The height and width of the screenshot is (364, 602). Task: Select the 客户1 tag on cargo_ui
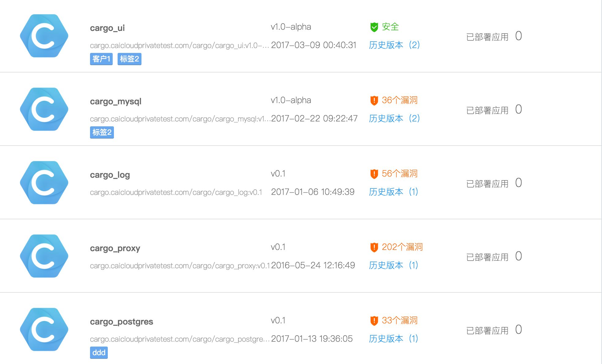[101, 59]
